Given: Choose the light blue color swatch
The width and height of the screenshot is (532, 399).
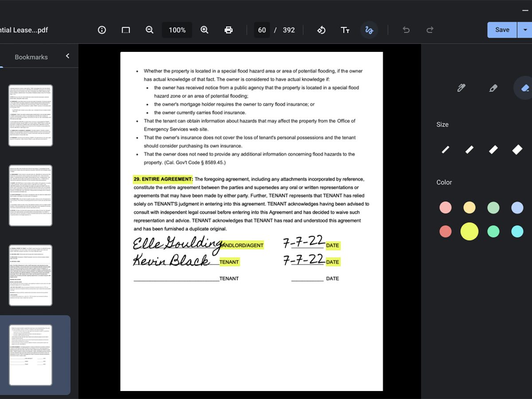Looking at the screenshot, I should pyautogui.click(x=517, y=207).
